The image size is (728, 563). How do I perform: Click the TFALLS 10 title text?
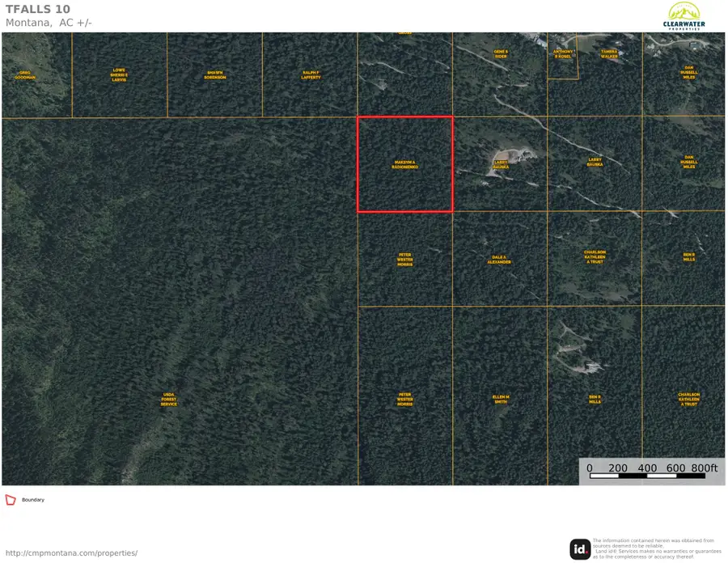(x=36, y=9)
